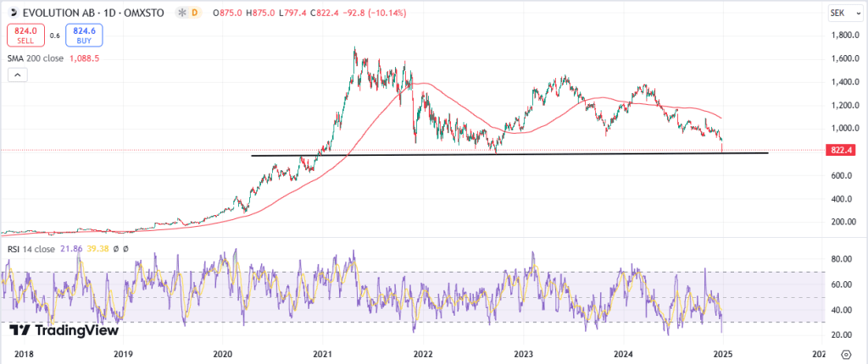Collapse the indicator legend with chevron
This screenshot has width=868, height=364.
[x=17, y=75]
